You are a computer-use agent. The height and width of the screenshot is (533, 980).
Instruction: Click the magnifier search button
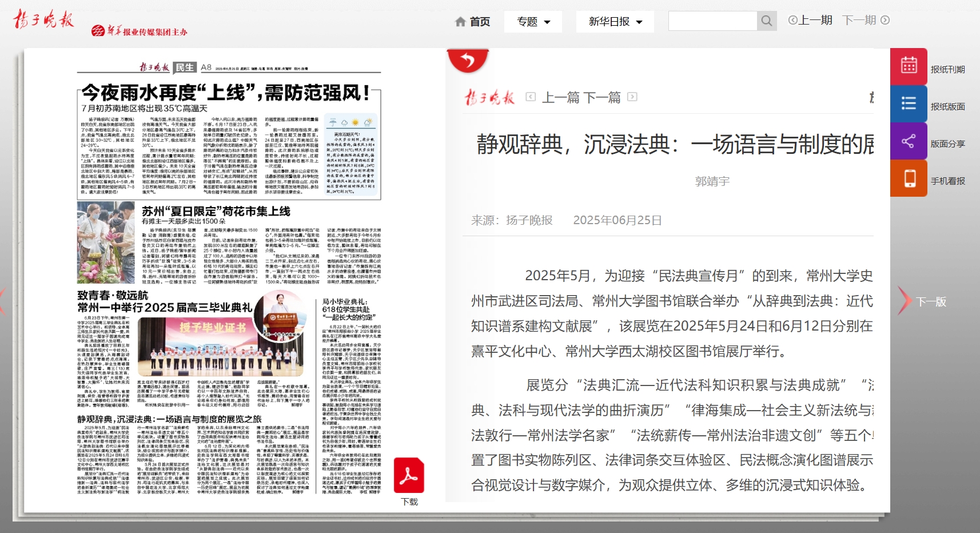click(x=767, y=21)
